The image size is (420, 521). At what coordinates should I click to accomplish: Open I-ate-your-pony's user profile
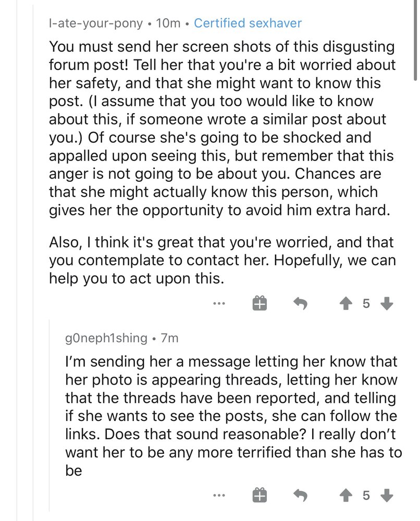coord(96,23)
